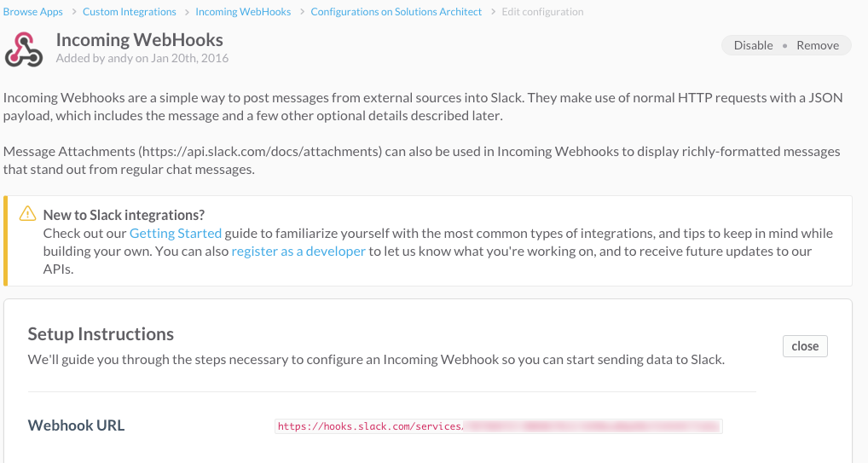
Task: Navigate to Incoming WebHooks breadcrumb
Action: click(243, 12)
